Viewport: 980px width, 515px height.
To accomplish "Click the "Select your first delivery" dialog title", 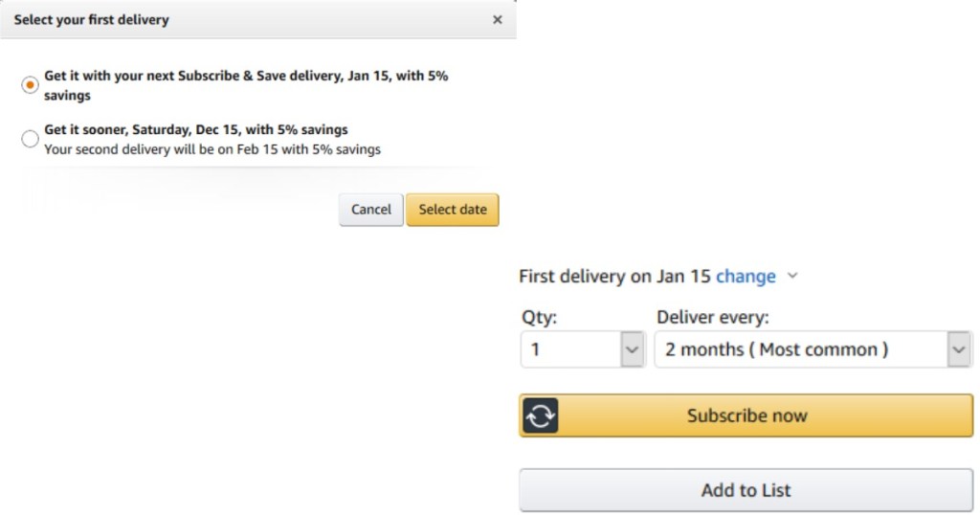I will click(x=91, y=20).
